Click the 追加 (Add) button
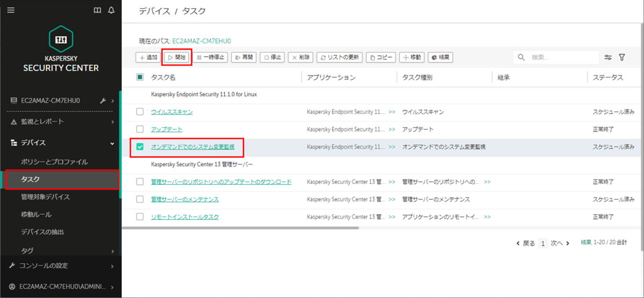Viewport: 644px width, 298px height. click(x=148, y=57)
